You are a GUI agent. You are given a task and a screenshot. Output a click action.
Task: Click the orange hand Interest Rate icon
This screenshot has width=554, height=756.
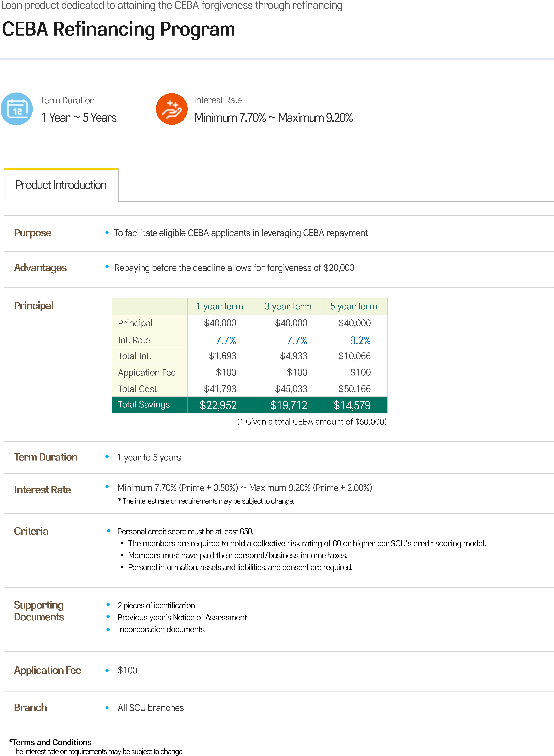(172, 109)
